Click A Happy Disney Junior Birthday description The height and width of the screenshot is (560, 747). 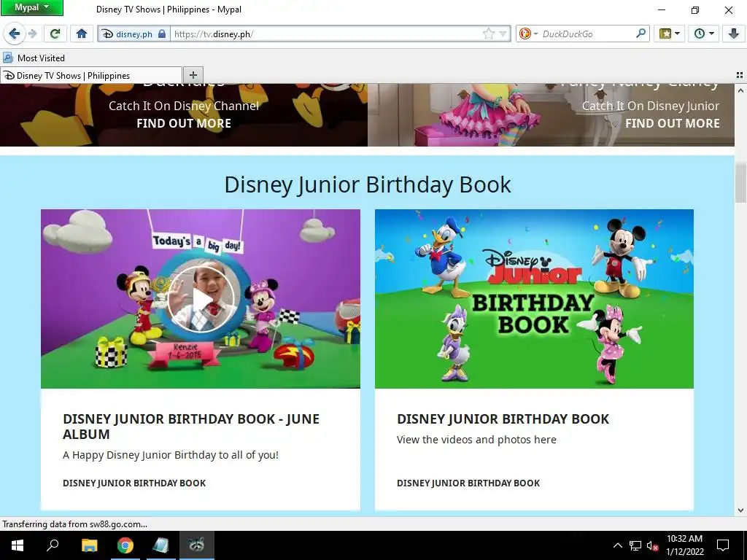pos(171,455)
